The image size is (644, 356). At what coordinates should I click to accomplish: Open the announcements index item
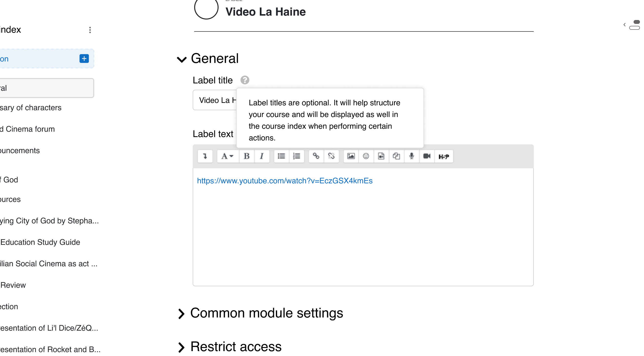(20, 151)
